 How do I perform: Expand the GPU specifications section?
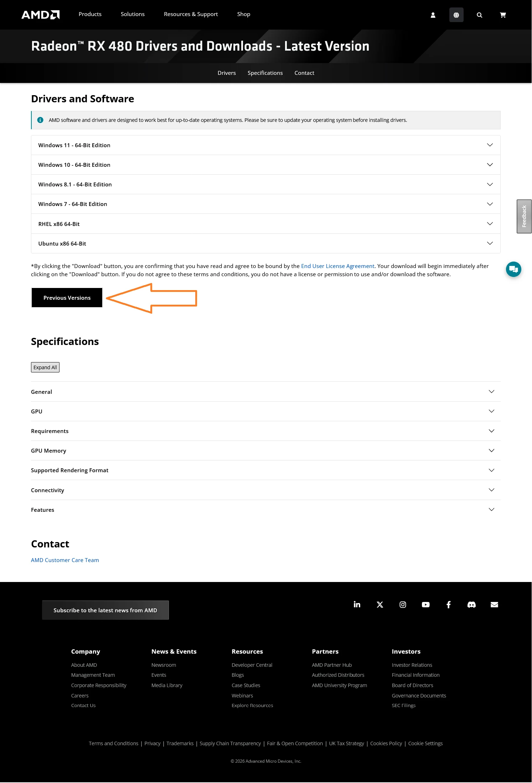(266, 411)
